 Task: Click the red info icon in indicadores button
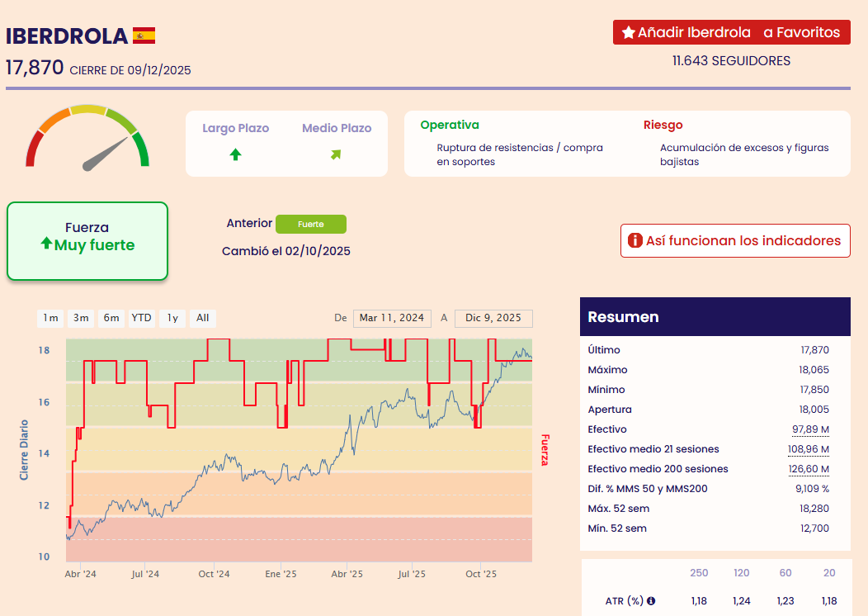point(635,240)
